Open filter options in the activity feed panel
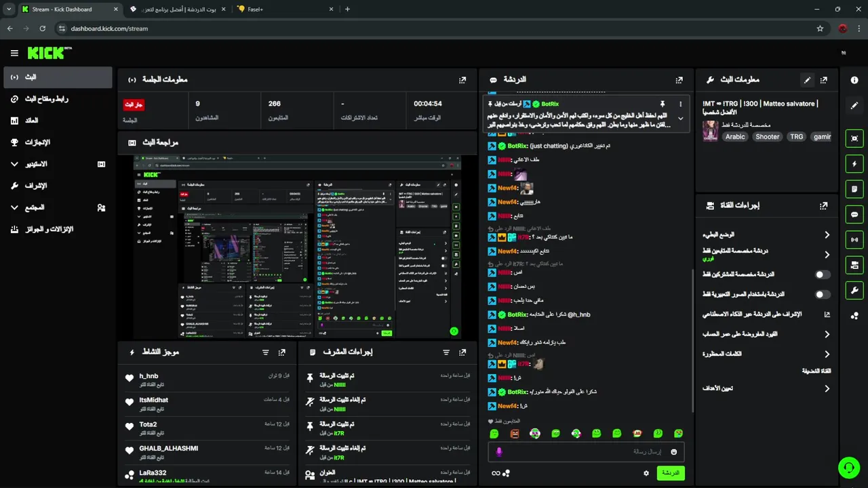868x488 pixels. coord(266,352)
